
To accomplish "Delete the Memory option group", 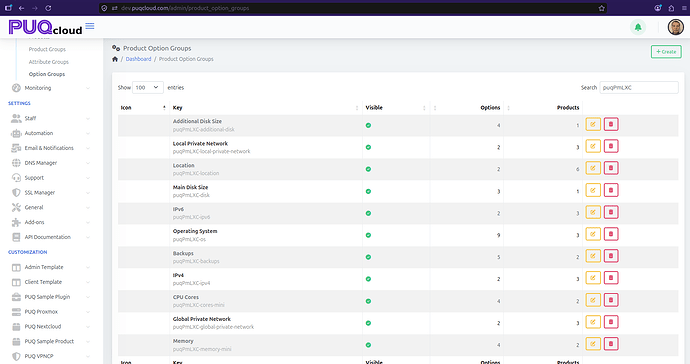I will pos(611,344).
